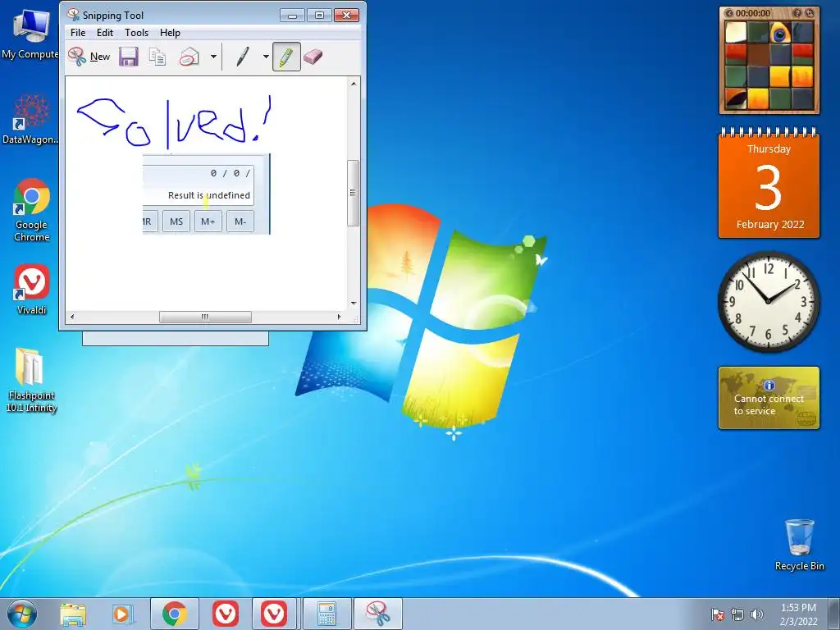Start a New snip in Snipping Tool
The height and width of the screenshot is (630, 840).
(89, 57)
